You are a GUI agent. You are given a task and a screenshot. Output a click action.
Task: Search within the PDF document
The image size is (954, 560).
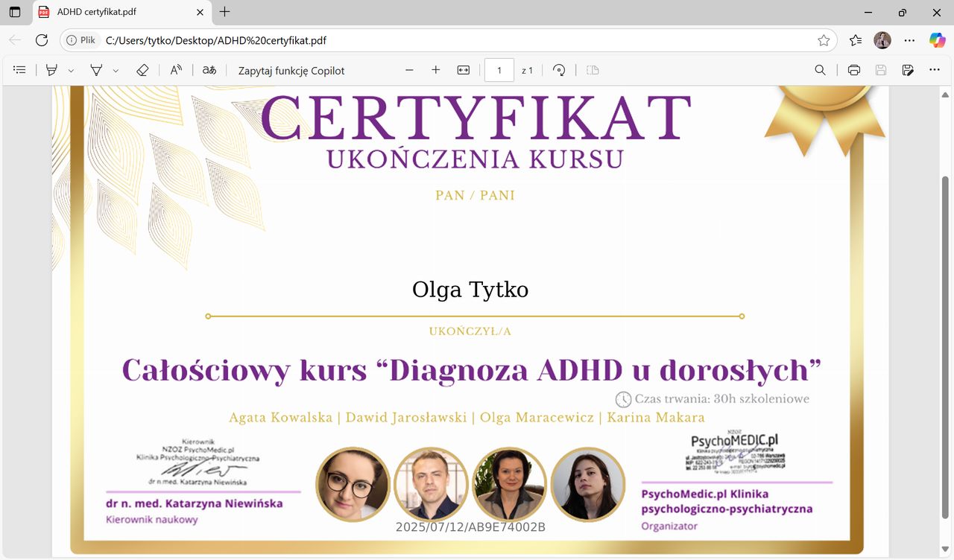820,70
